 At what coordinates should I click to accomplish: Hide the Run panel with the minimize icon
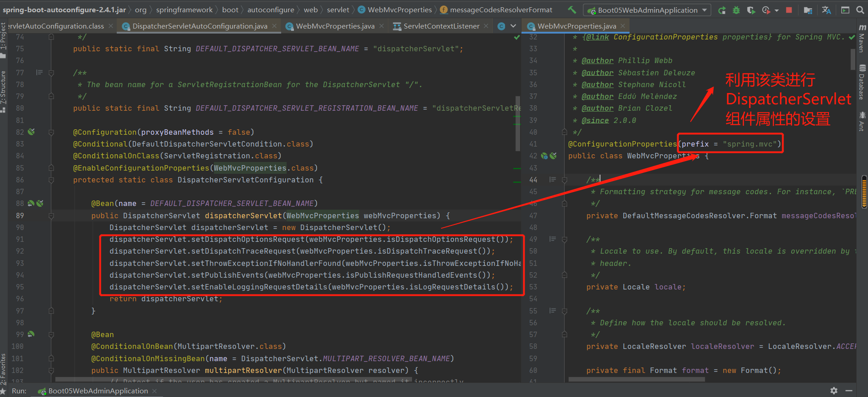[x=848, y=391]
